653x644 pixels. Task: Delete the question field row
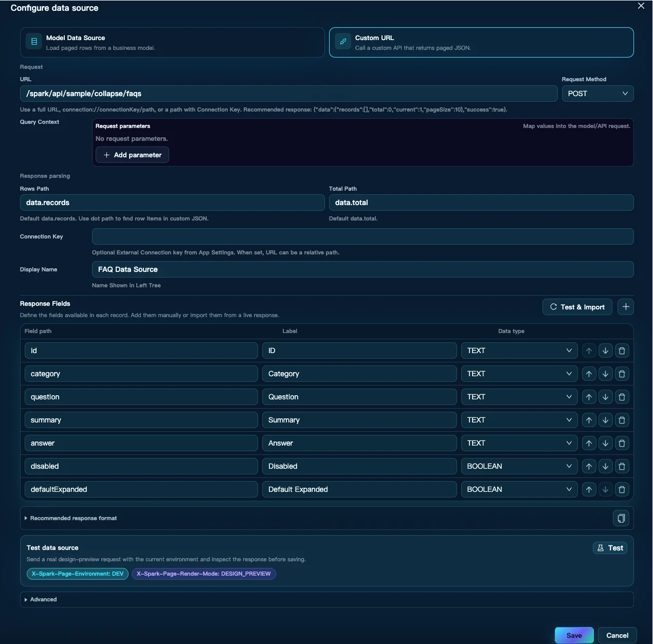(622, 397)
